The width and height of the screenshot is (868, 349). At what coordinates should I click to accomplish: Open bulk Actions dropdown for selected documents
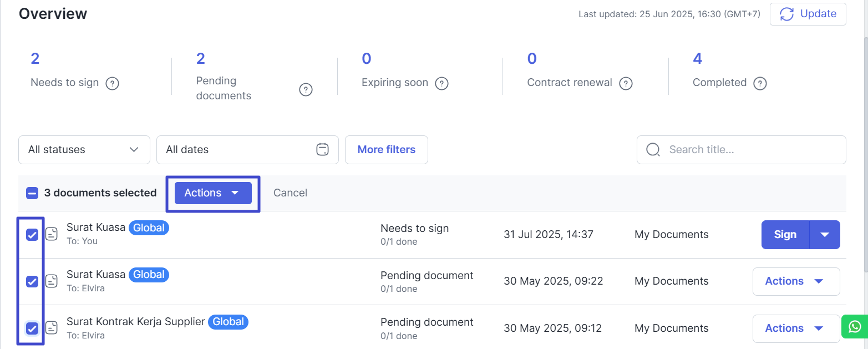(x=213, y=193)
